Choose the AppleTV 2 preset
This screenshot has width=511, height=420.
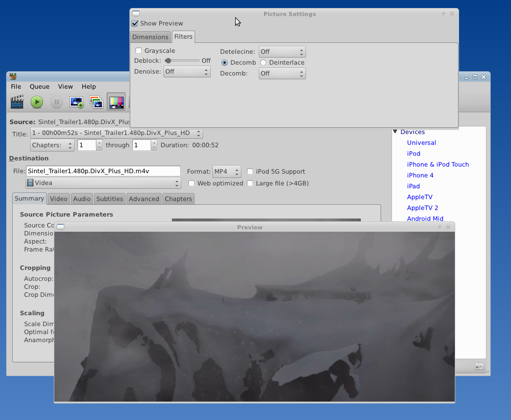point(422,208)
